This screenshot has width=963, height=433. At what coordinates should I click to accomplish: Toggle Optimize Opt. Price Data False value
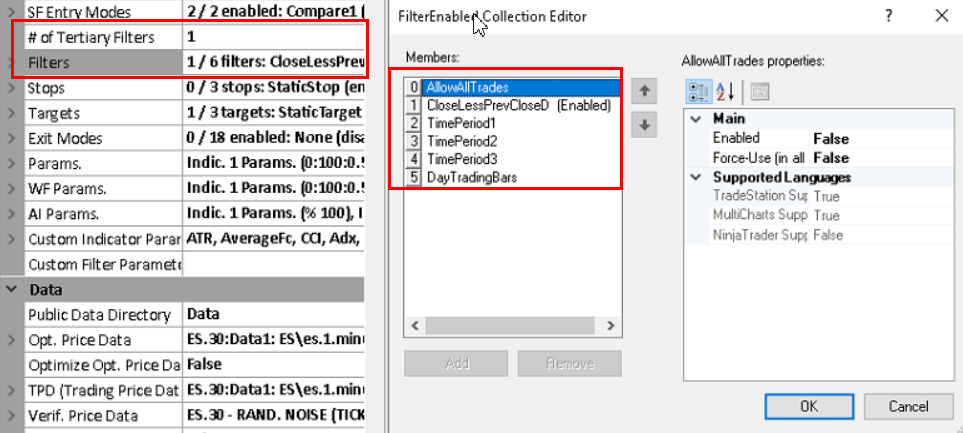pos(204,364)
